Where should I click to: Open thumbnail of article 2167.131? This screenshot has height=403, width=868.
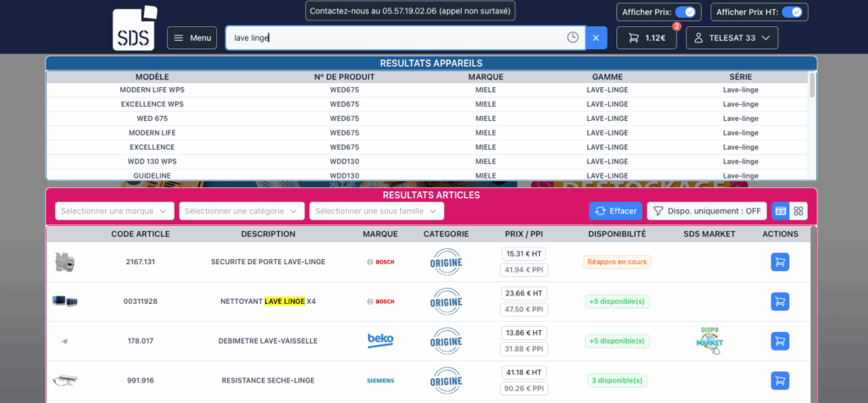coord(64,262)
